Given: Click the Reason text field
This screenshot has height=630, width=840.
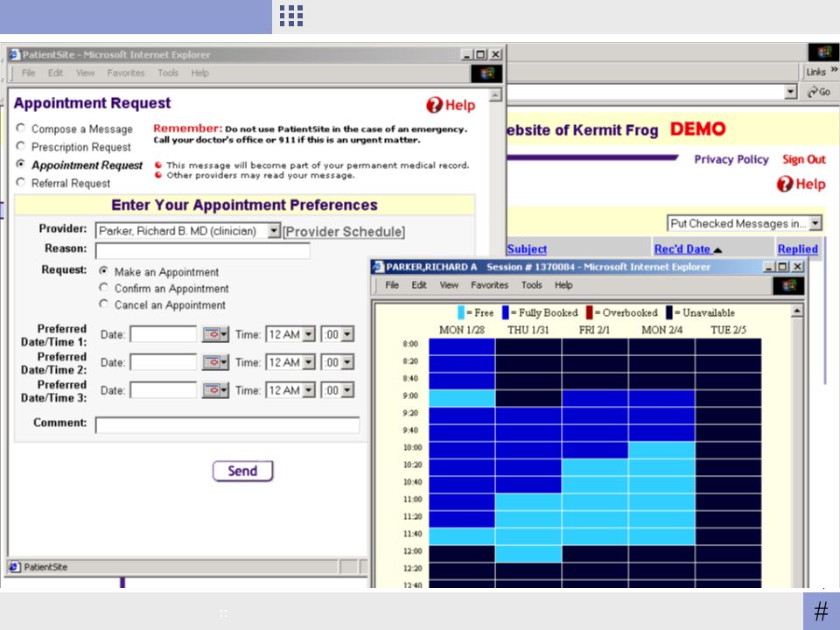Looking at the screenshot, I should click(x=202, y=250).
